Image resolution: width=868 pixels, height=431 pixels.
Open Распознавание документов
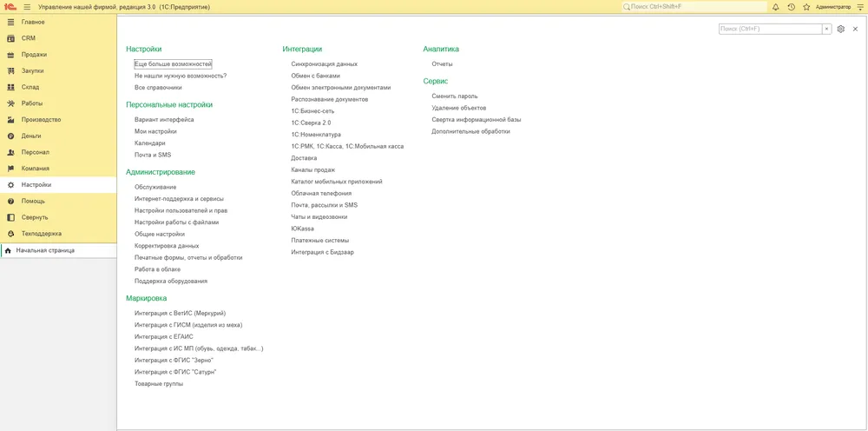(x=329, y=99)
